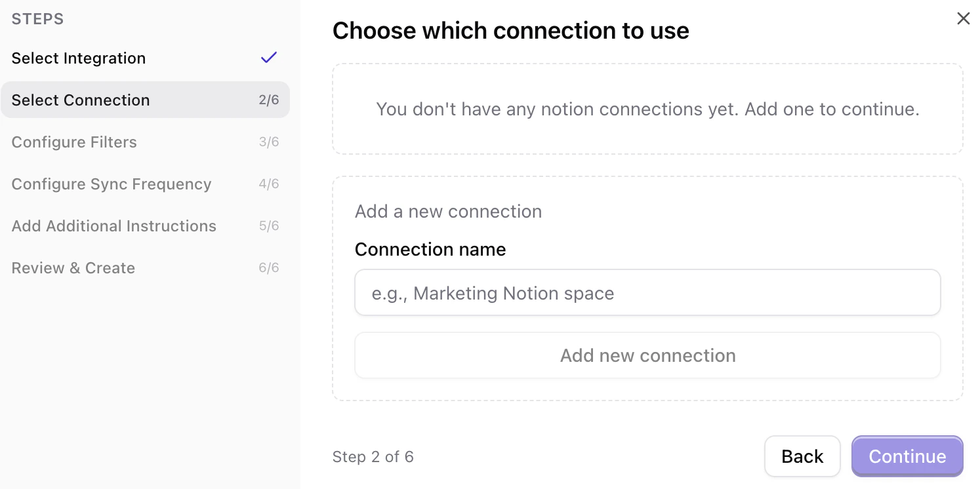Click the Continue button
Screen dimensions: 980x489
coord(907,456)
